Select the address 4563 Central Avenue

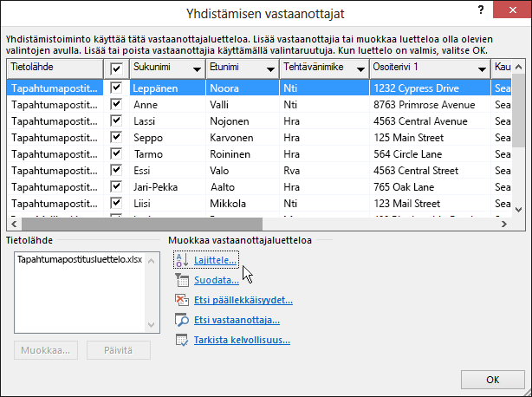tap(431, 121)
